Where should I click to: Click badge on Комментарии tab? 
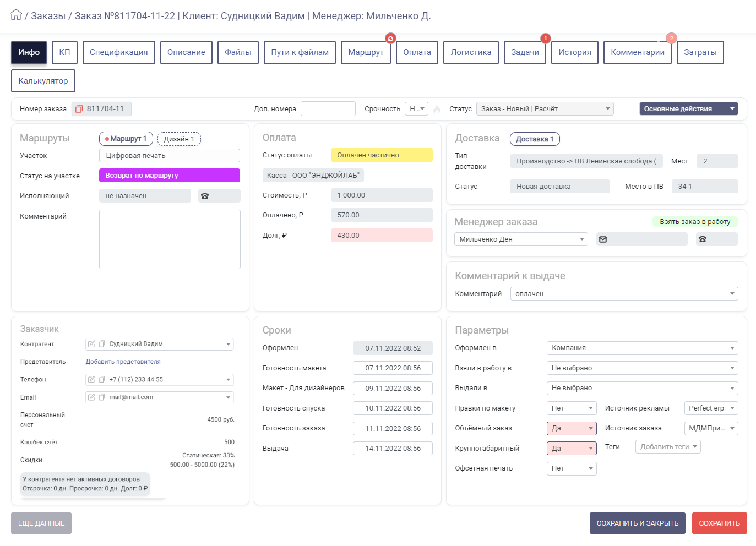[671, 38]
